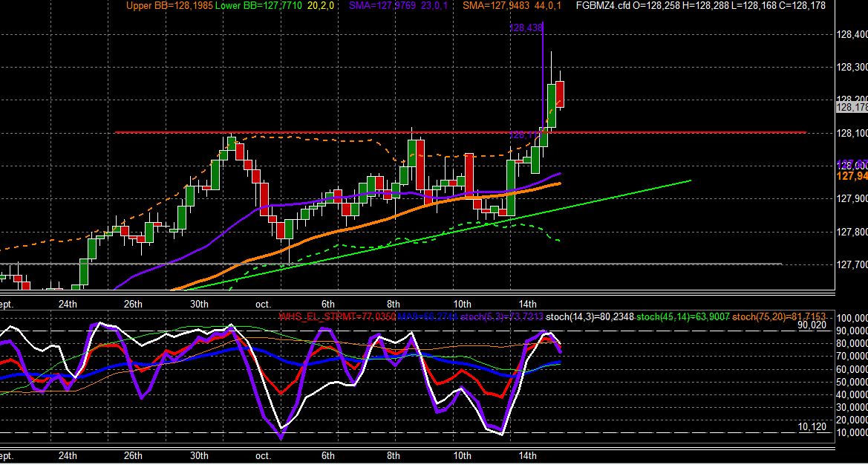This screenshot has height=465, width=868.
Task: Click the '127,800' price axis label
Action: click(x=852, y=232)
